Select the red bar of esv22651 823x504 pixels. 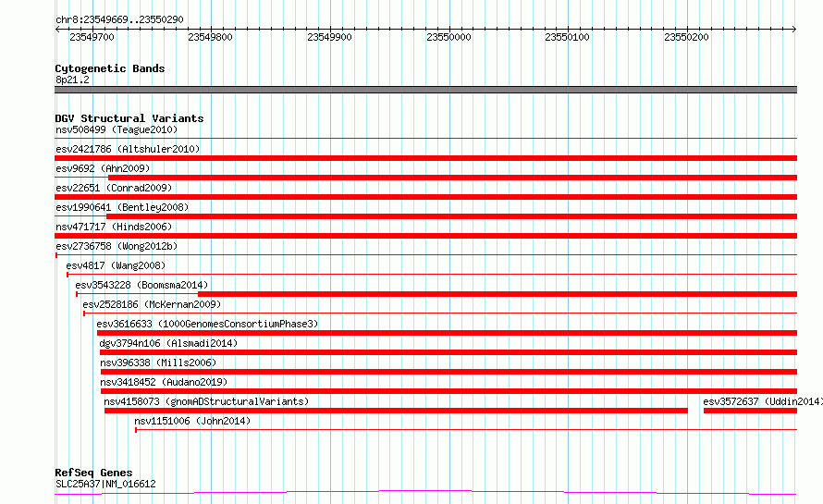pyautogui.click(x=425, y=197)
